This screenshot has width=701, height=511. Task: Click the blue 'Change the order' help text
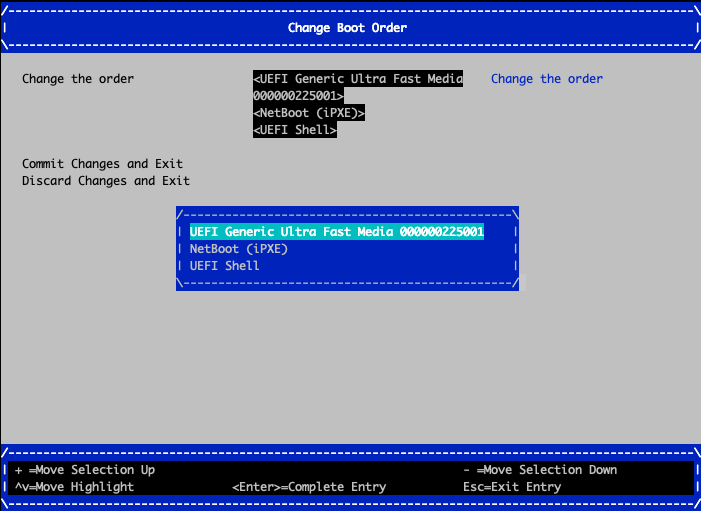(546, 79)
